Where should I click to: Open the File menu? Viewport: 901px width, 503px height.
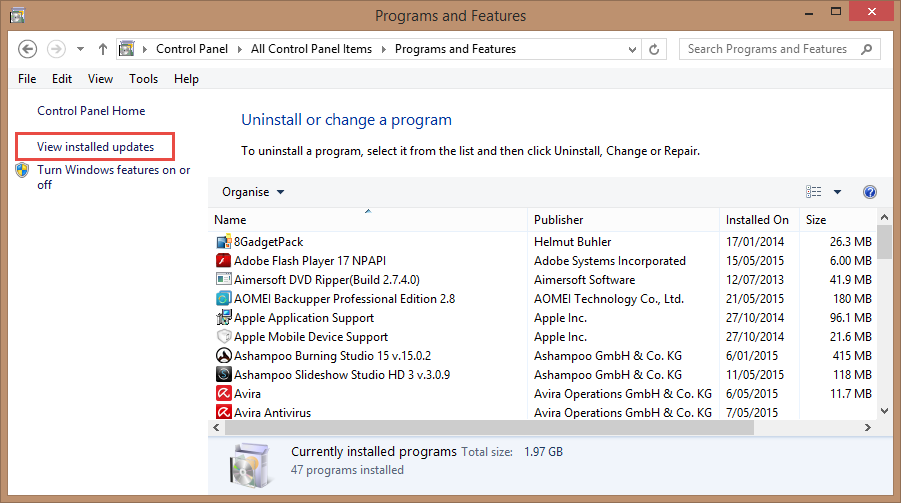coord(27,79)
